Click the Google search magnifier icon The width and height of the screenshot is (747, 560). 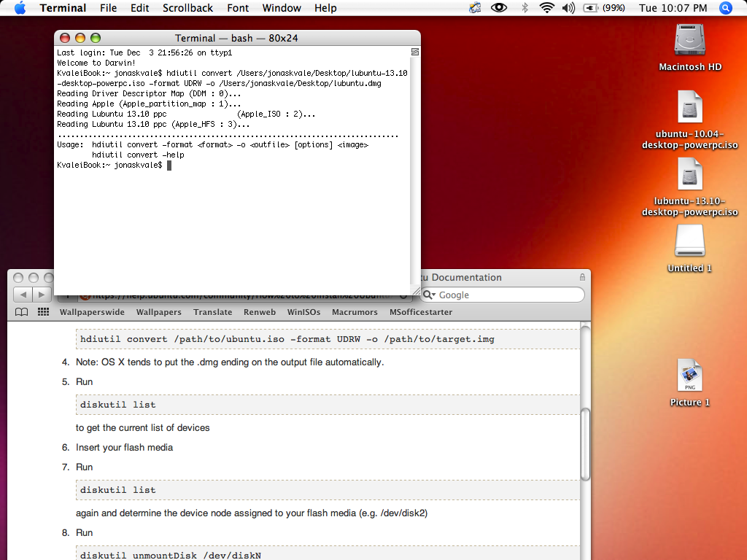coord(429,295)
